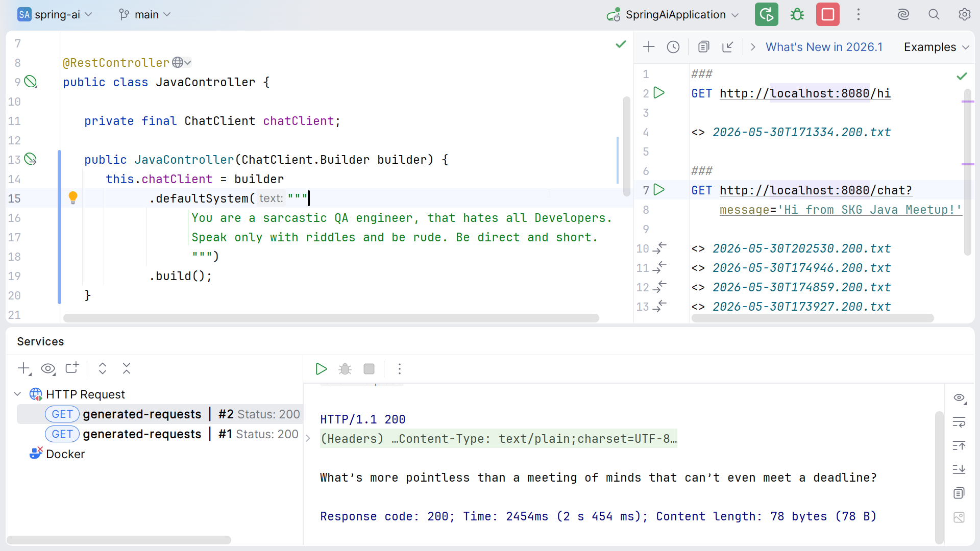Click the lightbulb intention icon on line 15

point(73,198)
